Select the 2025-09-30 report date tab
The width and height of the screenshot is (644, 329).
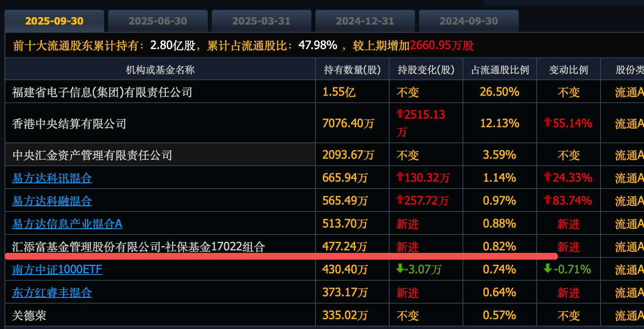54,21
